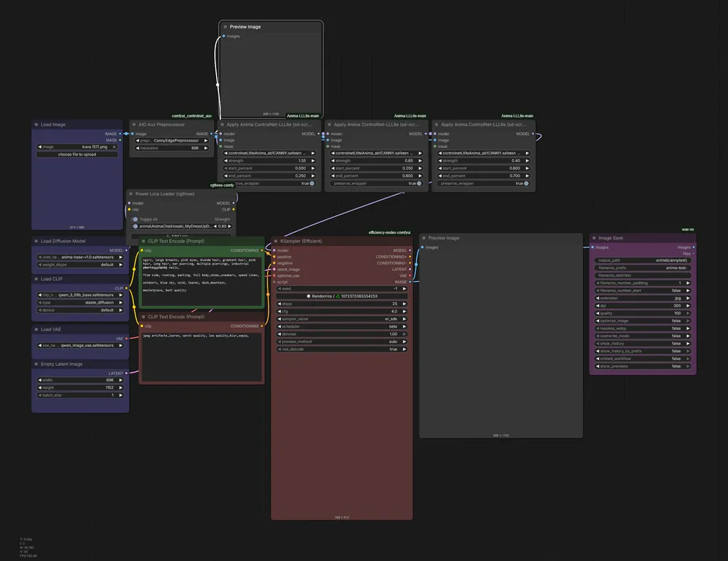728x561 pixels.
Task: Toggle overwrite_mode in Image Save
Action: tap(643, 336)
